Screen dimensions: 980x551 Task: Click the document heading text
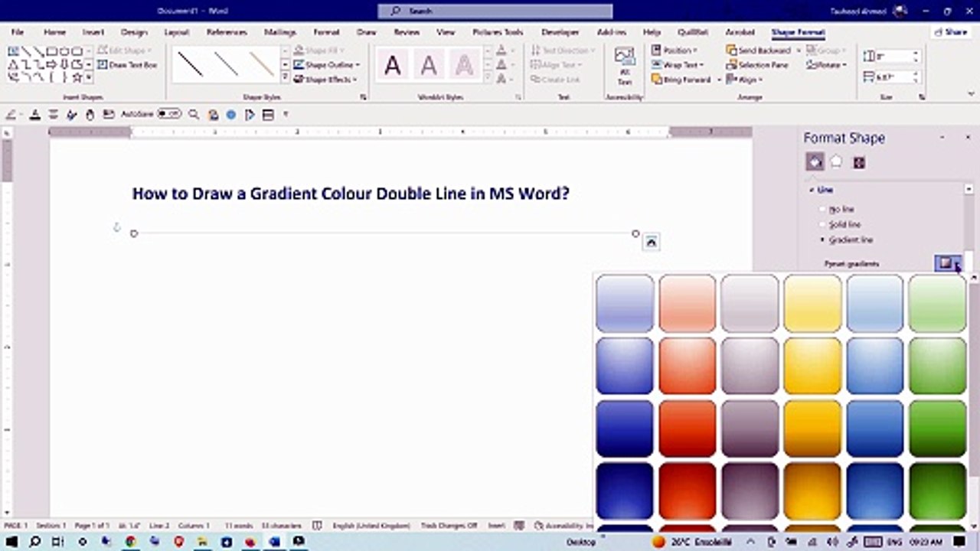coord(351,194)
